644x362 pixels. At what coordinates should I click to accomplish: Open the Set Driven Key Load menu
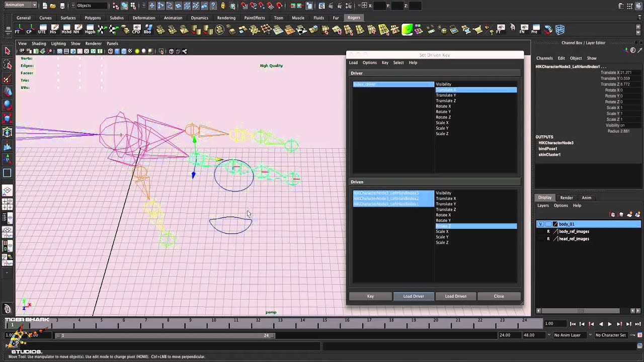(354, 63)
